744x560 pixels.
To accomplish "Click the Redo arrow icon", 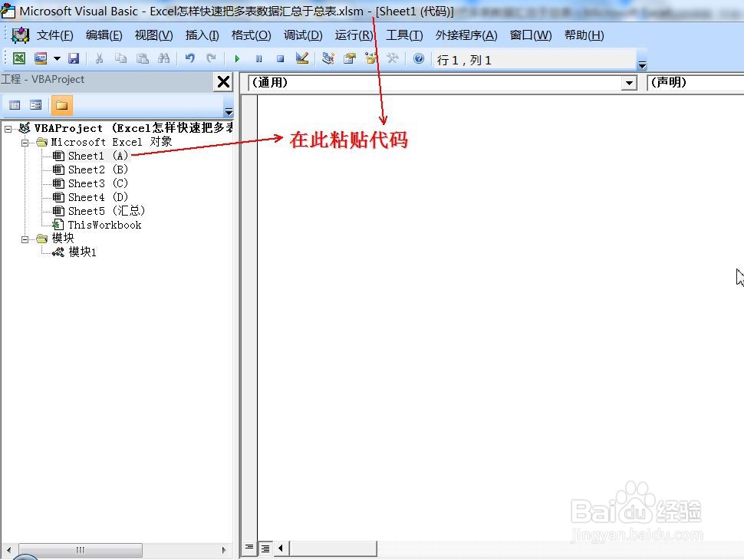I will click(211, 58).
